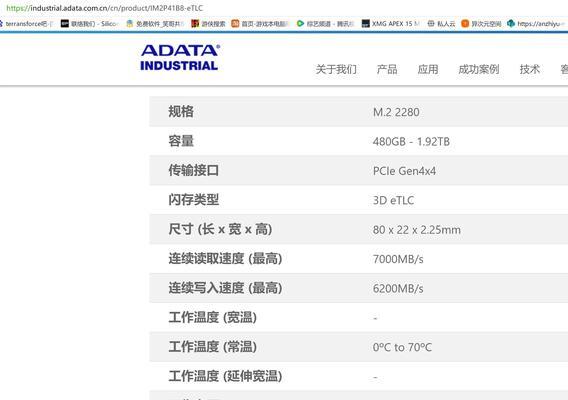The width and height of the screenshot is (568, 400).
Task: Select 技术 in the site navigation
Action: coord(530,69)
